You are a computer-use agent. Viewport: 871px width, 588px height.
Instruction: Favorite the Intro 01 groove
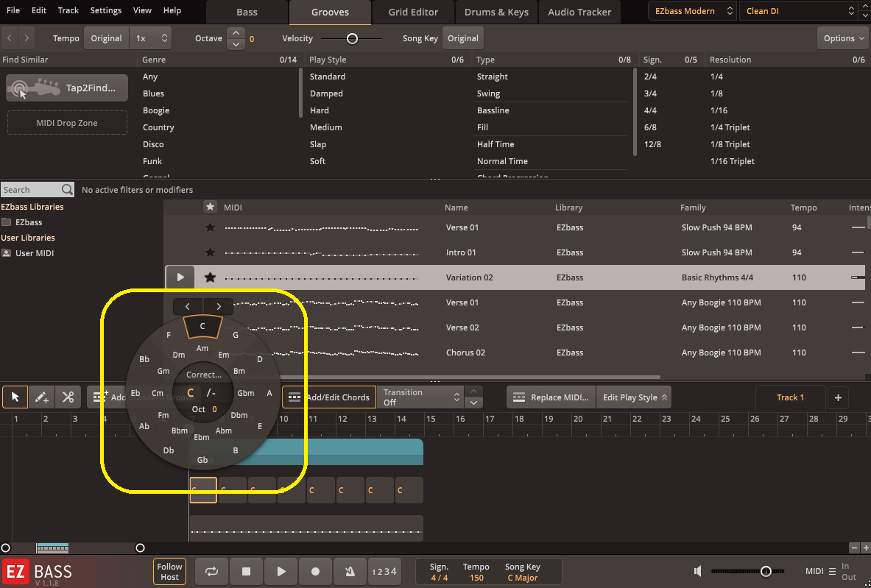[210, 252]
